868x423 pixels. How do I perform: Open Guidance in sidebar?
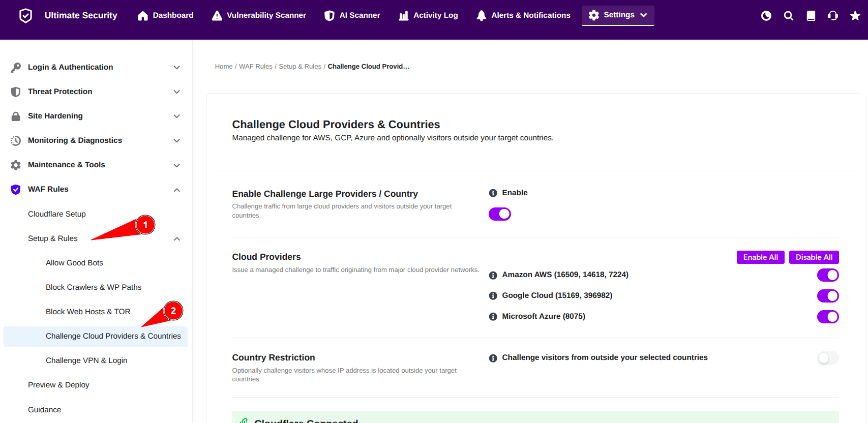pyautogui.click(x=44, y=410)
